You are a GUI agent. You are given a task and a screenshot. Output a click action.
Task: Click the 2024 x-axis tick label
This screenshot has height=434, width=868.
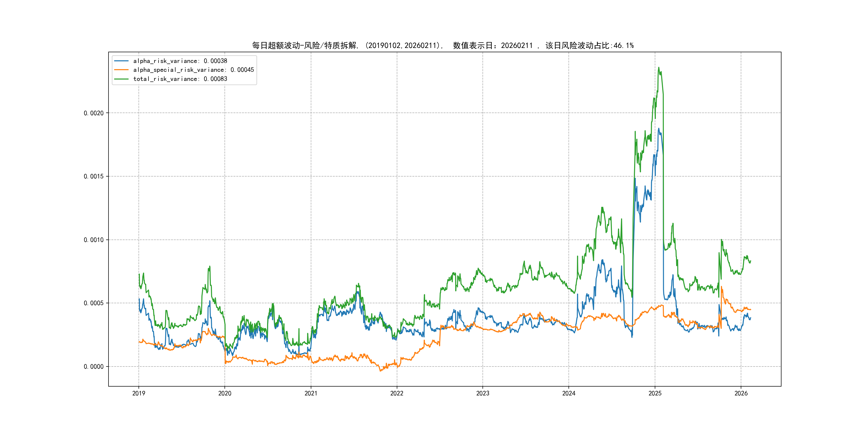pyautogui.click(x=569, y=393)
